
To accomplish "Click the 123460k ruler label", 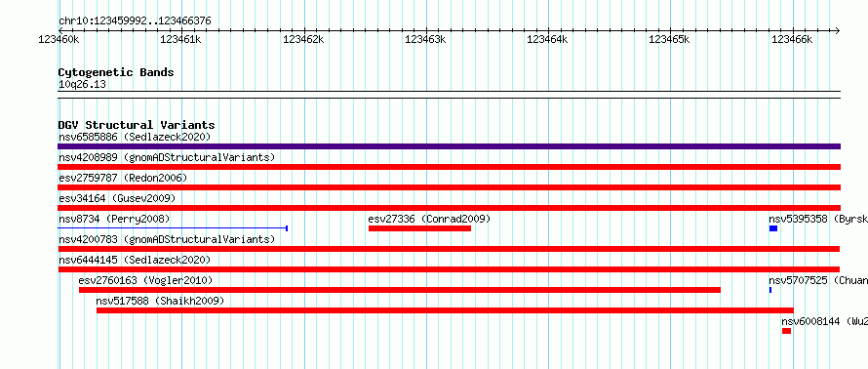I will (x=59, y=39).
